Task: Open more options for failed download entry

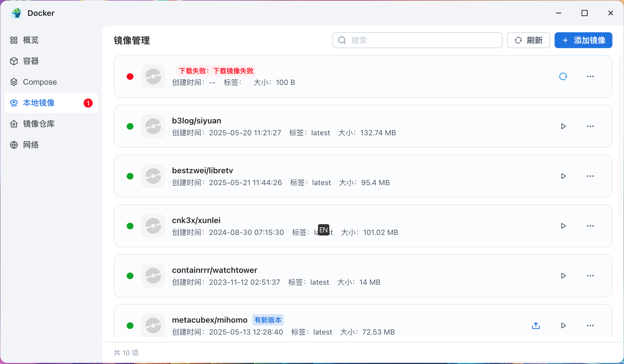Action: tap(590, 76)
